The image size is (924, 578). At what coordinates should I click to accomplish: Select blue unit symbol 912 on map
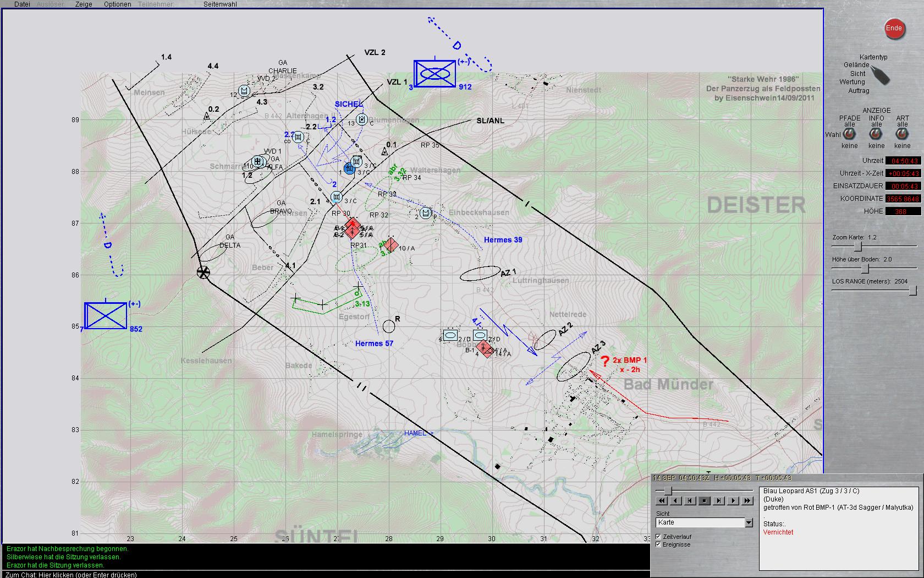[435, 73]
